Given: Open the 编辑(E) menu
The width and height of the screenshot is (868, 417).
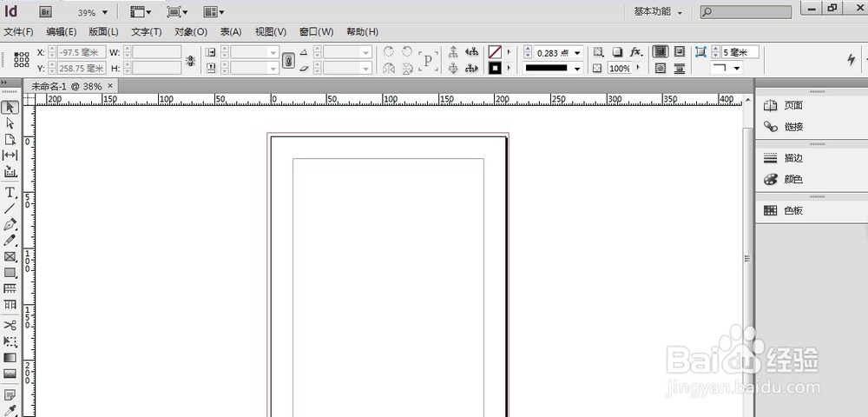Looking at the screenshot, I should pyautogui.click(x=62, y=32).
